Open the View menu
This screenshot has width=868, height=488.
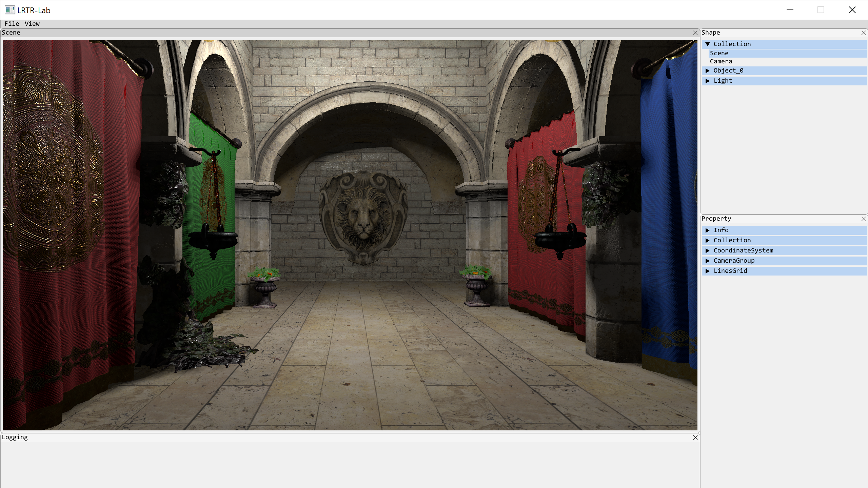click(x=32, y=24)
